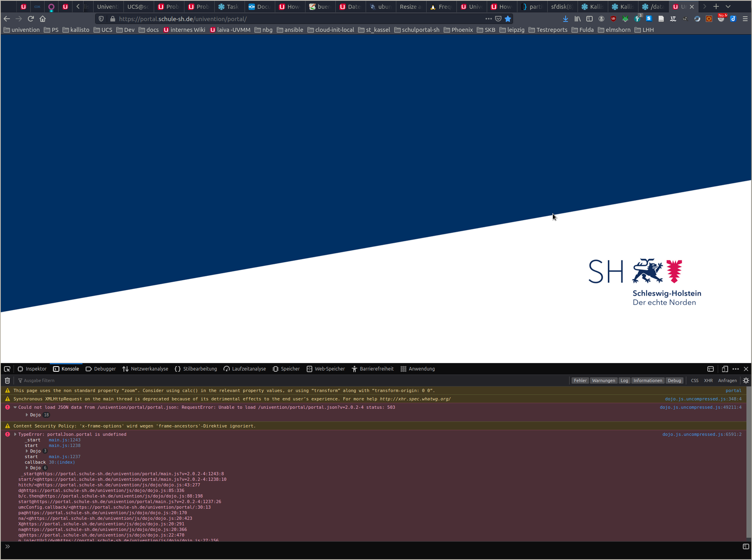Click the bookmark star in address bar

tap(508, 19)
